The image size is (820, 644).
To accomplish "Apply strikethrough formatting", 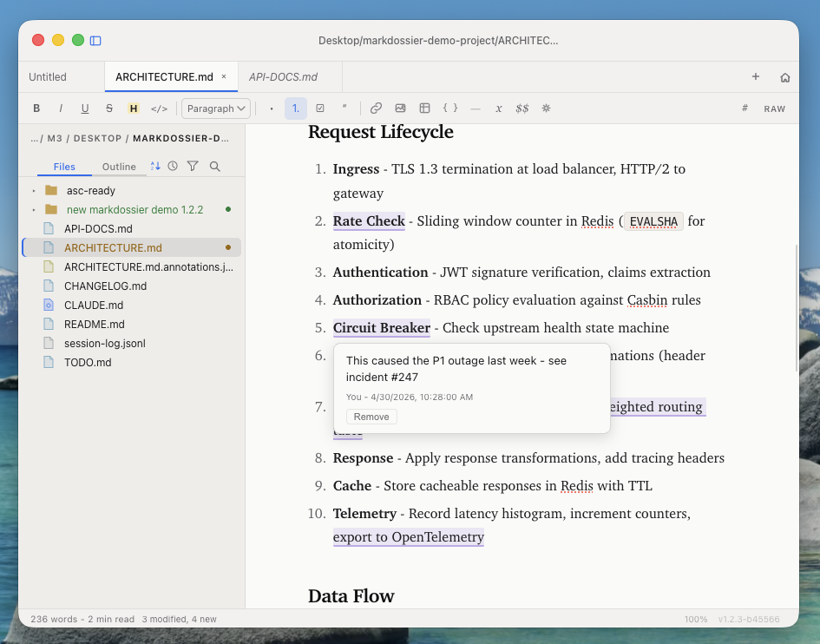I will coord(108,108).
